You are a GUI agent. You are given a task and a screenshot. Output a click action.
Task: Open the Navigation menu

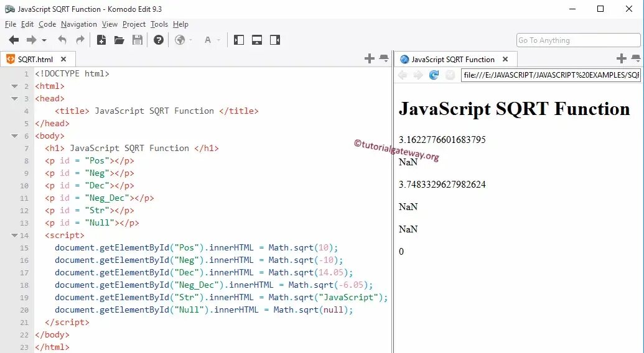point(79,24)
